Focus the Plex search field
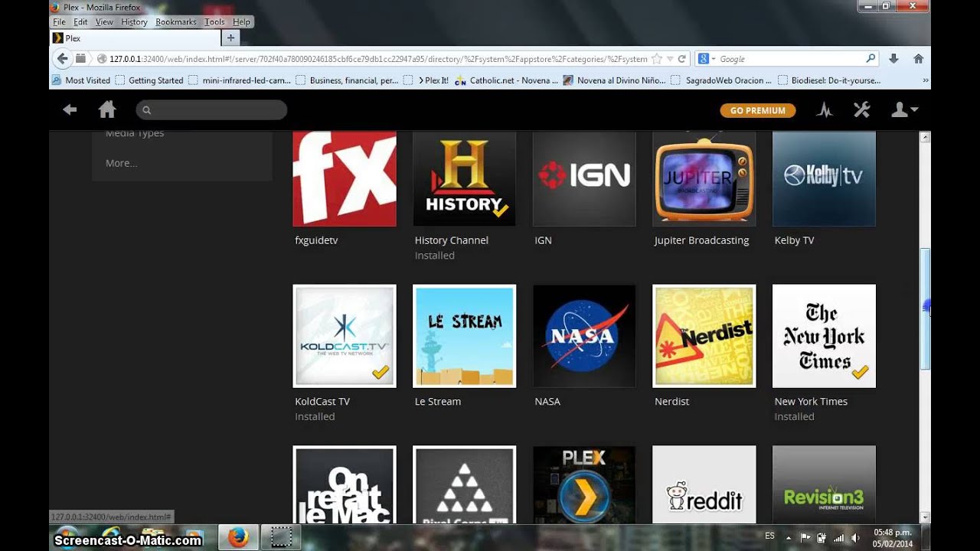Screen dimensions: 980x551 211,110
